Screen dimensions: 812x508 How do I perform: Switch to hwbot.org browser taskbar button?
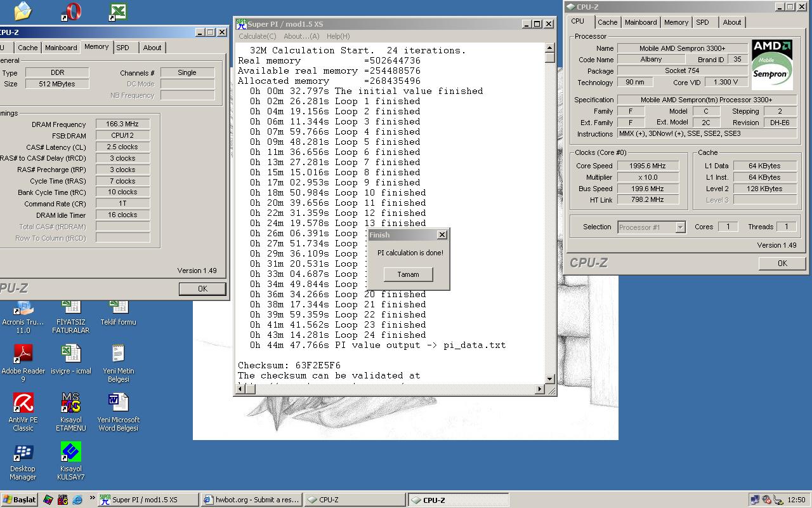pos(251,500)
